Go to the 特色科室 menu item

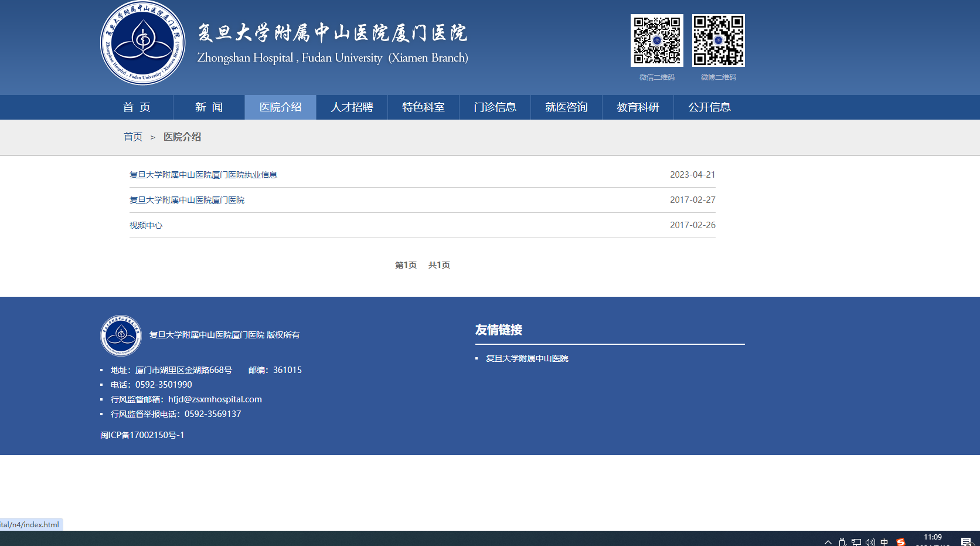click(423, 107)
